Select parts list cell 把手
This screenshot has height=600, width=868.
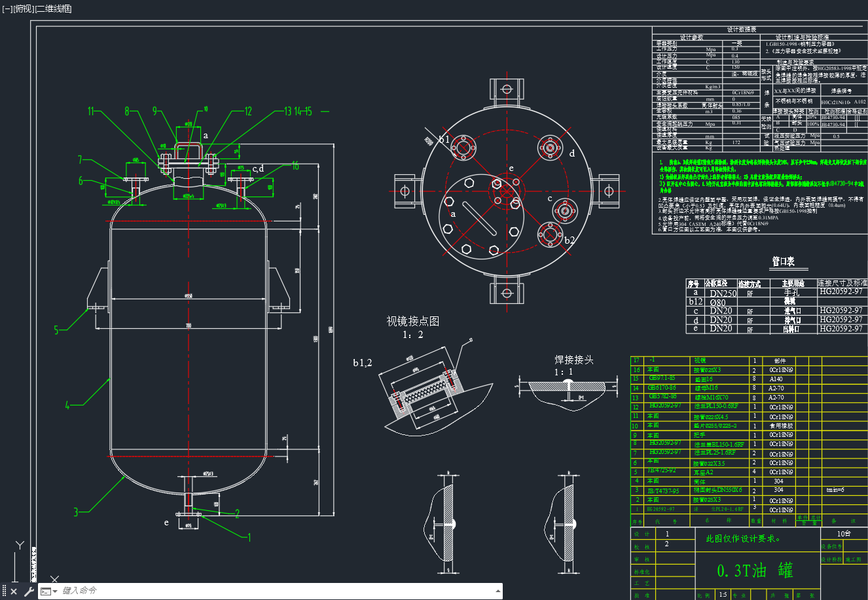[x=700, y=435]
